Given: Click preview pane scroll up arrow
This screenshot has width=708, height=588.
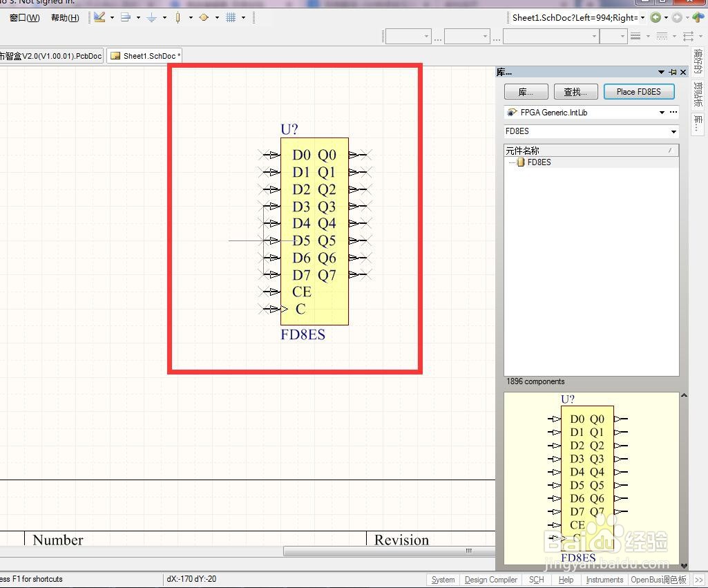Looking at the screenshot, I should (684, 396).
